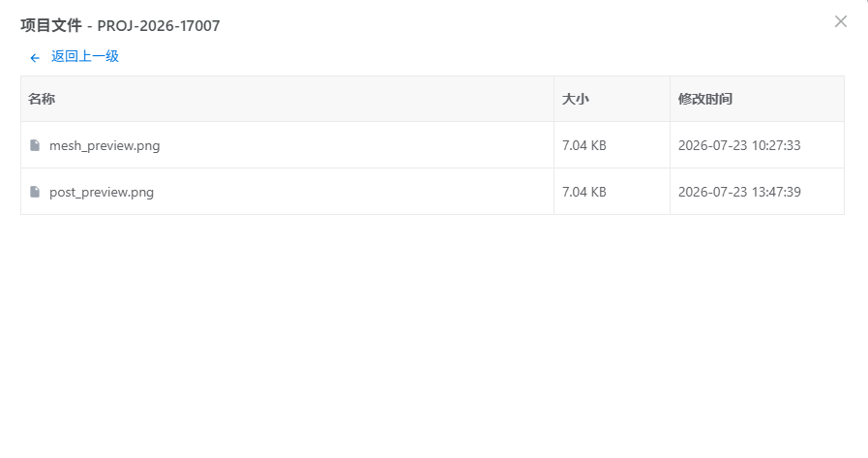Image resolution: width=868 pixels, height=458 pixels.
Task: Select the post_preview.png table row
Action: pyautogui.click(x=433, y=192)
